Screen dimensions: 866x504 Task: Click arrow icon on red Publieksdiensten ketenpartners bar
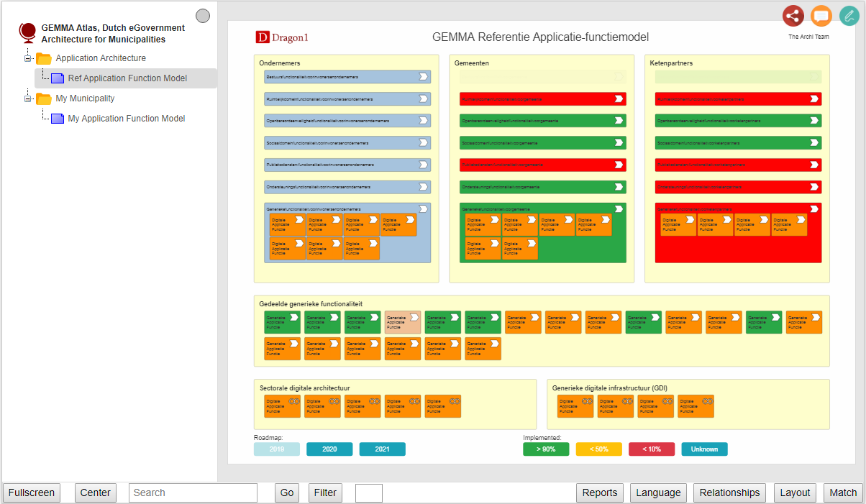[814, 165]
